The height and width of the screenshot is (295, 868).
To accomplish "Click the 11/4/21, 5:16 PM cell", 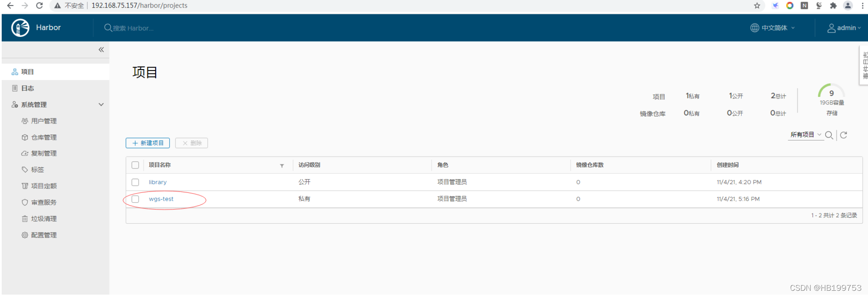I will [738, 199].
